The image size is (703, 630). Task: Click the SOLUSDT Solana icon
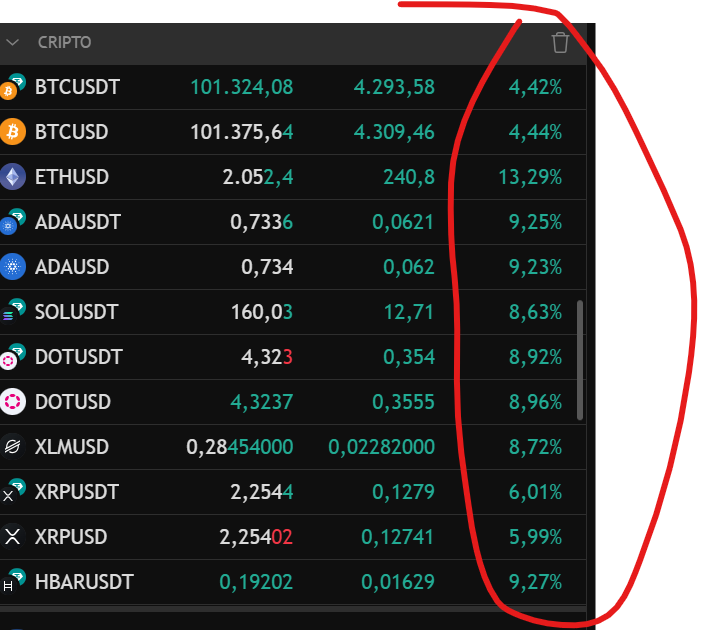point(12,312)
